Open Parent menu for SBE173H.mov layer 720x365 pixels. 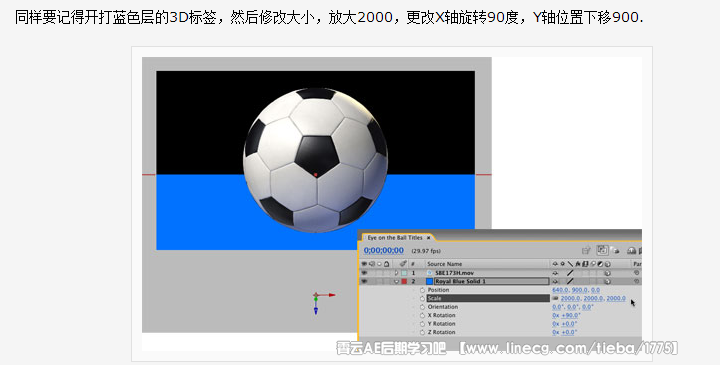pos(636,273)
